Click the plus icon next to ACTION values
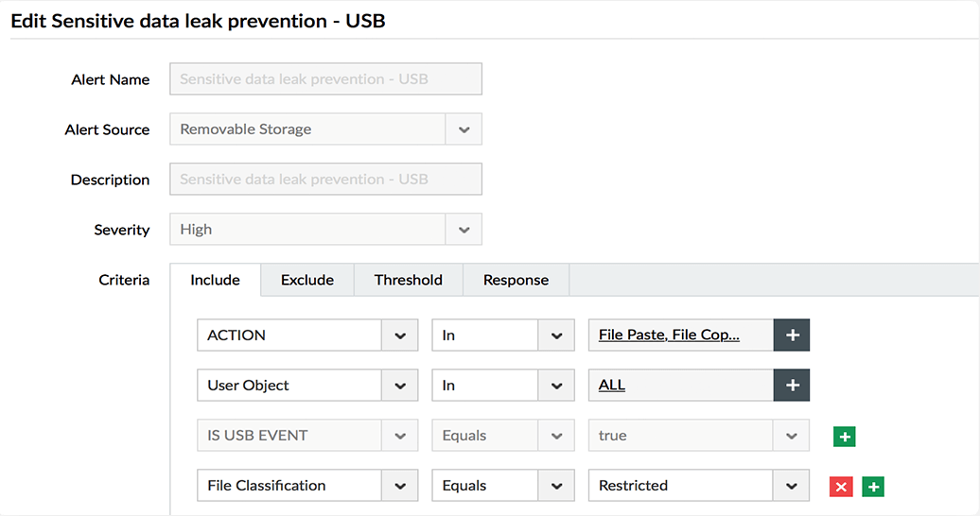 (792, 335)
